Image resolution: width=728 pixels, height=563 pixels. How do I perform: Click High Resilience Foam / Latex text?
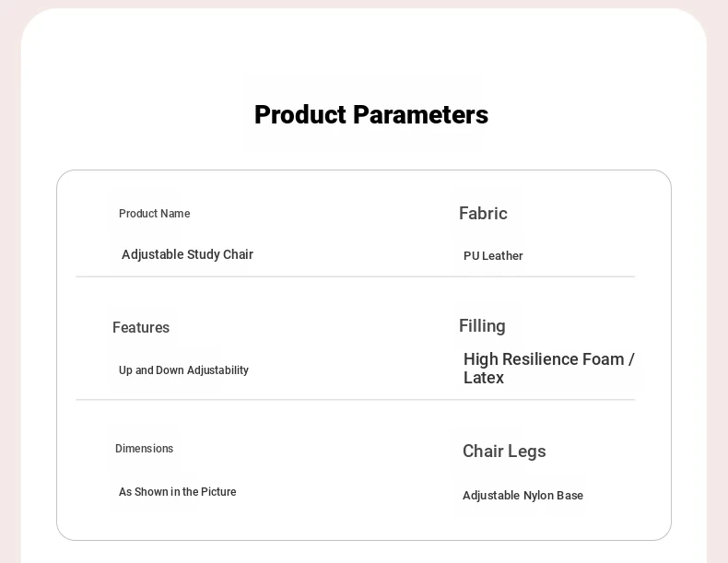[x=549, y=368]
